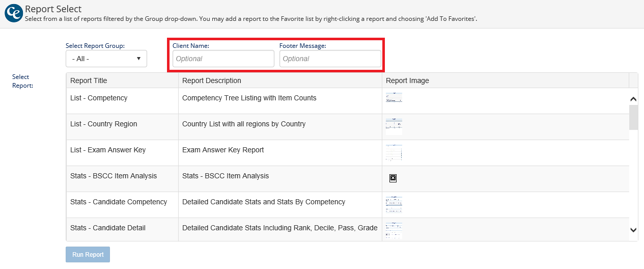Click the Footer Message input field
Viewport: 644px width, 269px height.
tap(330, 59)
